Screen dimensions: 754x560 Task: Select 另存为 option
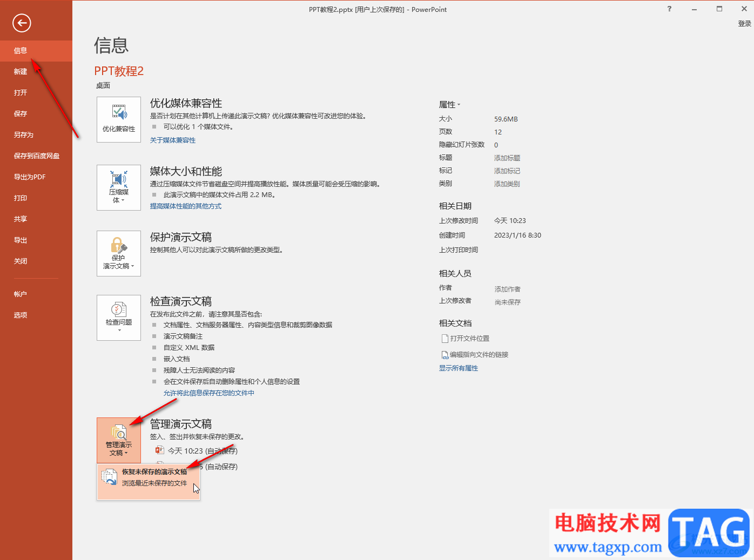36,135
